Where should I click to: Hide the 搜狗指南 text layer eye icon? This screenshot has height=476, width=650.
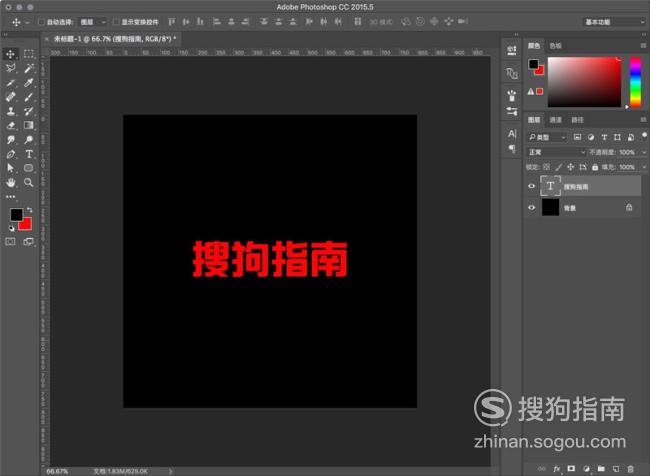tap(531, 186)
